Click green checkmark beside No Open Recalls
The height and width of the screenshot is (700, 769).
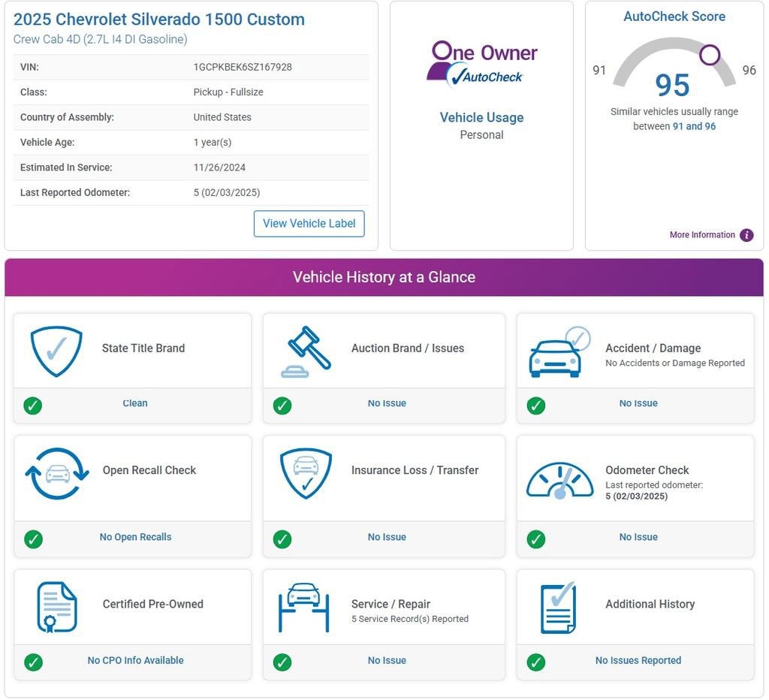tap(33, 539)
